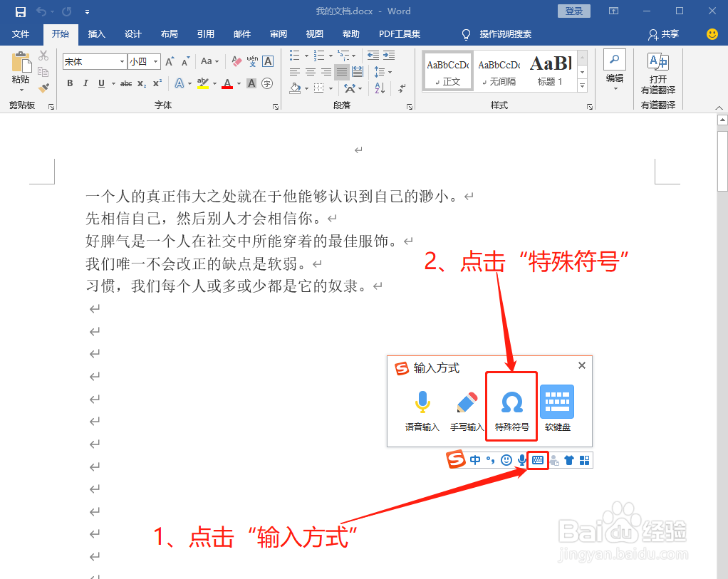Toggle Italic formatting

coord(85,83)
